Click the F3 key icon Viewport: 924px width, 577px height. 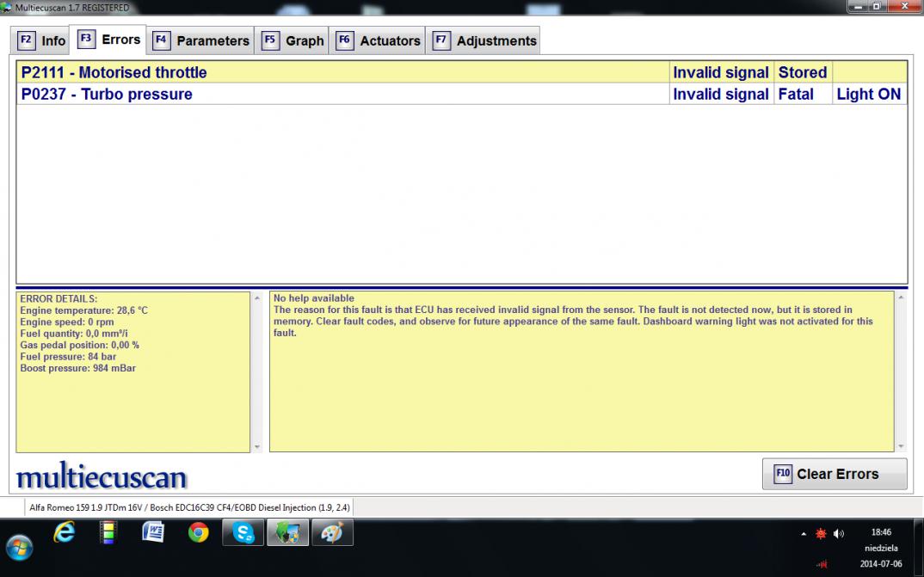click(86, 40)
